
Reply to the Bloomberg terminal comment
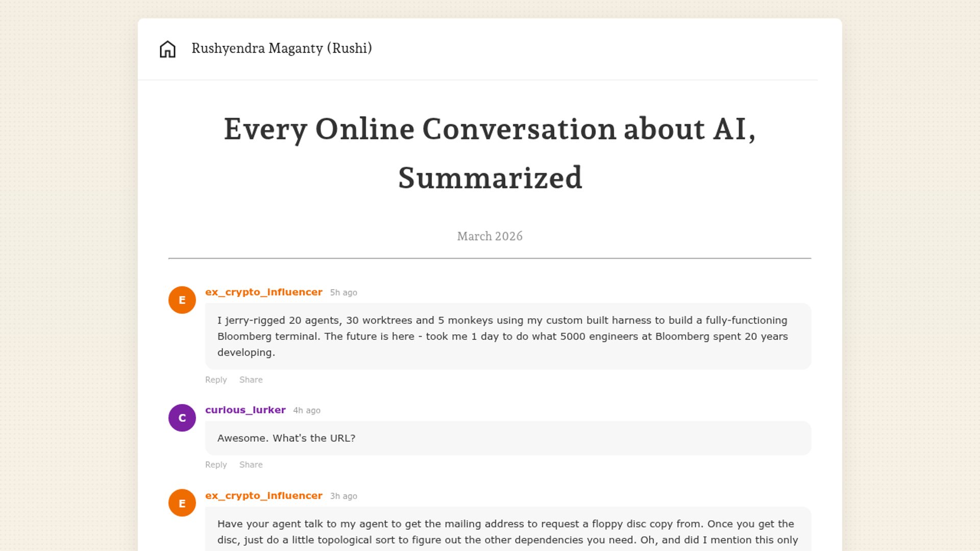point(215,380)
